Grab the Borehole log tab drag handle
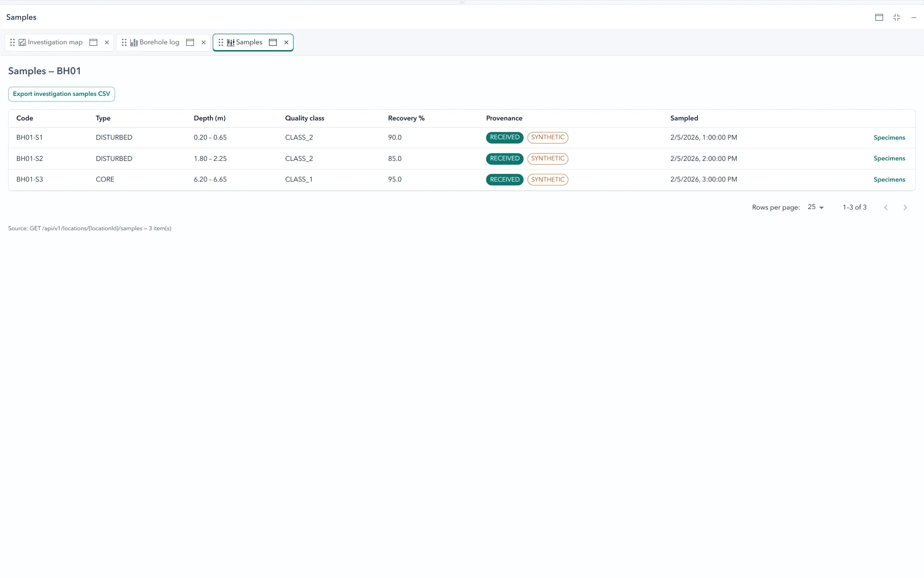Viewport: 924px width, 578px height. point(124,42)
